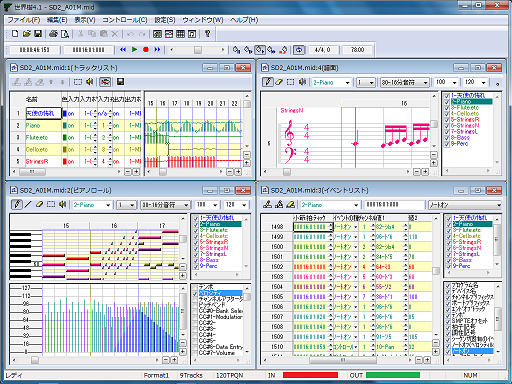The image size is (512, 384).
Task: Open the ヘルプ(H) menu
Action: 244,20
